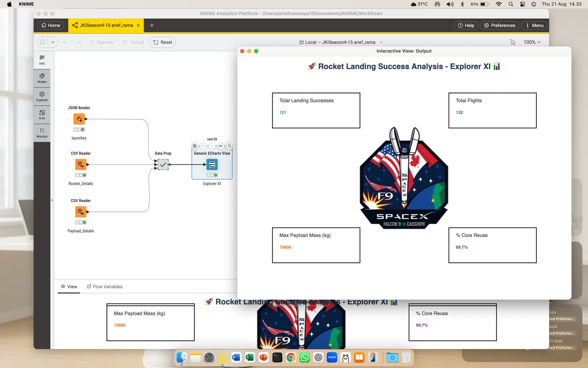Click the Reset button
588x368 pixels.
click(x=163, y=42)
